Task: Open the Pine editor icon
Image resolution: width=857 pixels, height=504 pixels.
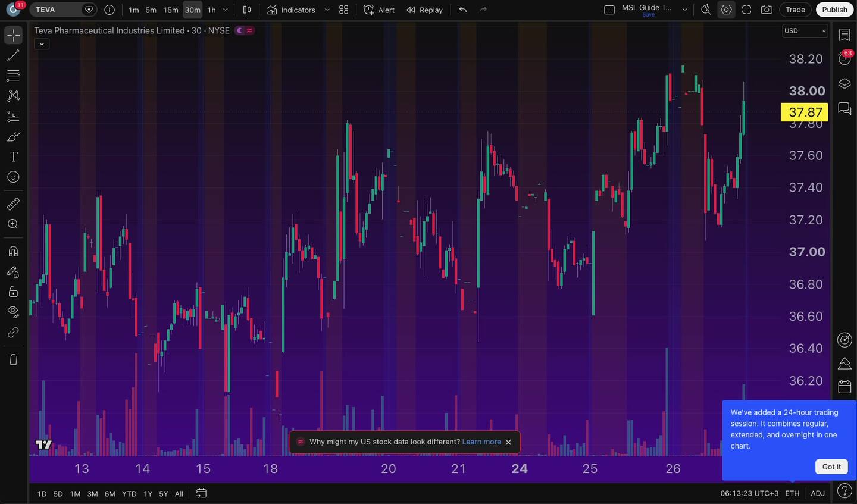Action: (845, 363)
